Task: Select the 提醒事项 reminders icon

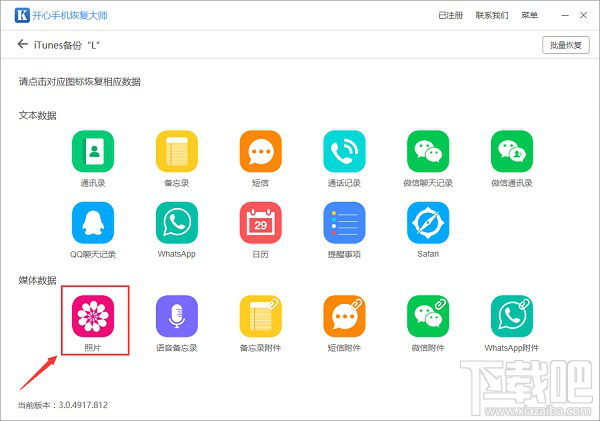Action: coord(344,223)
